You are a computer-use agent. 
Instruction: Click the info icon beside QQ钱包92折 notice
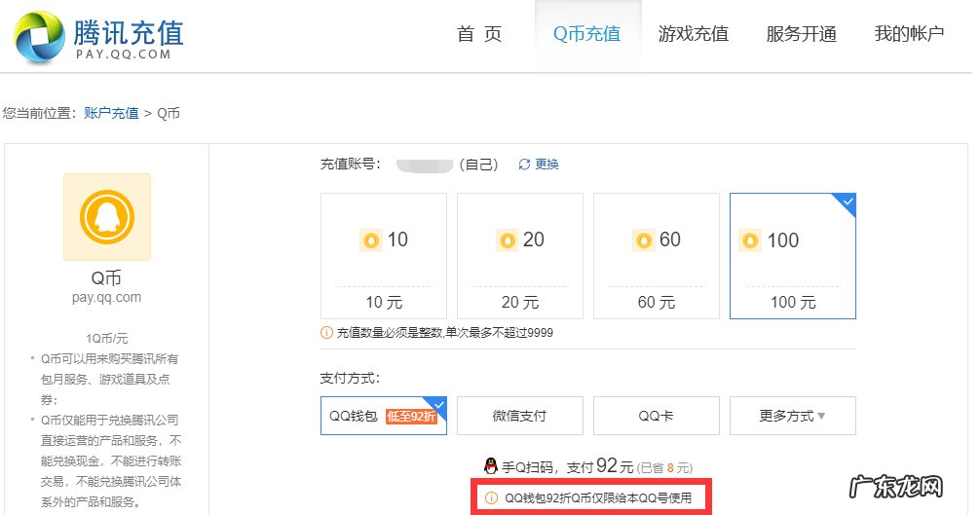click(x=492, y=498)
